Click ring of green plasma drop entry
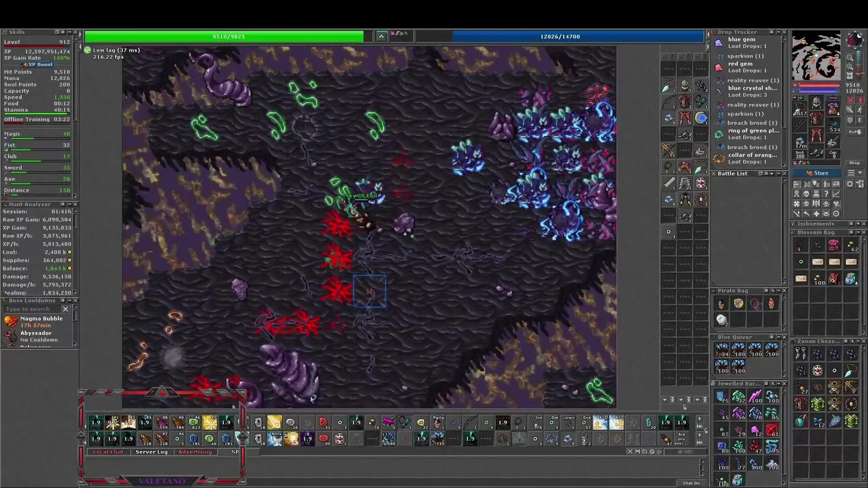The width and height of the screenshot is (868, 488). point(747,134)
